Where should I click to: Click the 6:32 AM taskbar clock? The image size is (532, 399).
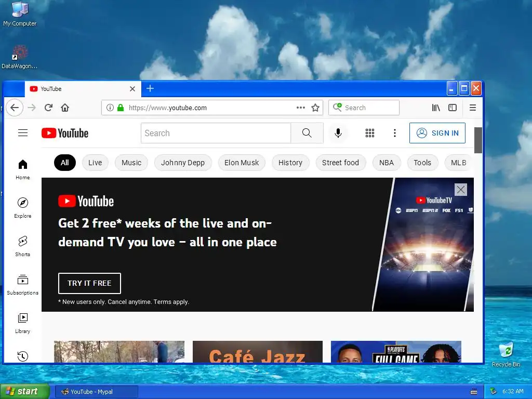513,392
